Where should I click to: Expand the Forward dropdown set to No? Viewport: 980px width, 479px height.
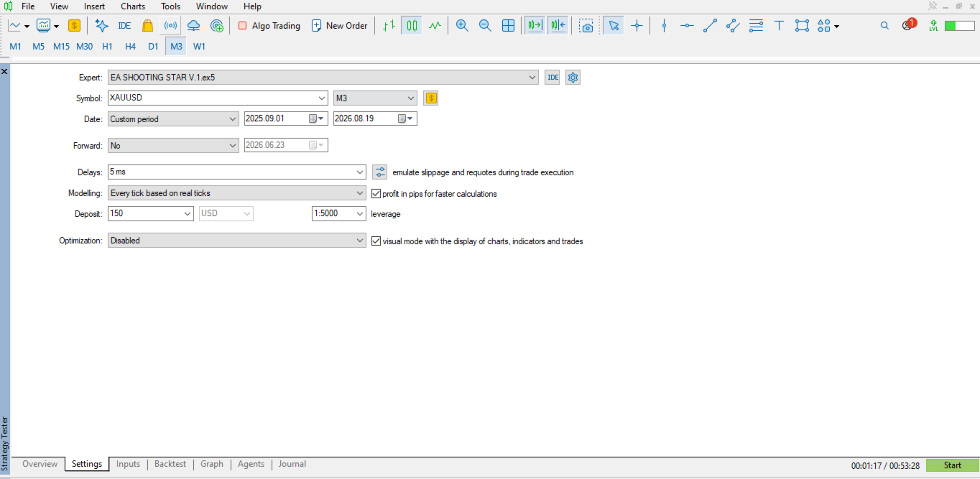coord(233,146)
